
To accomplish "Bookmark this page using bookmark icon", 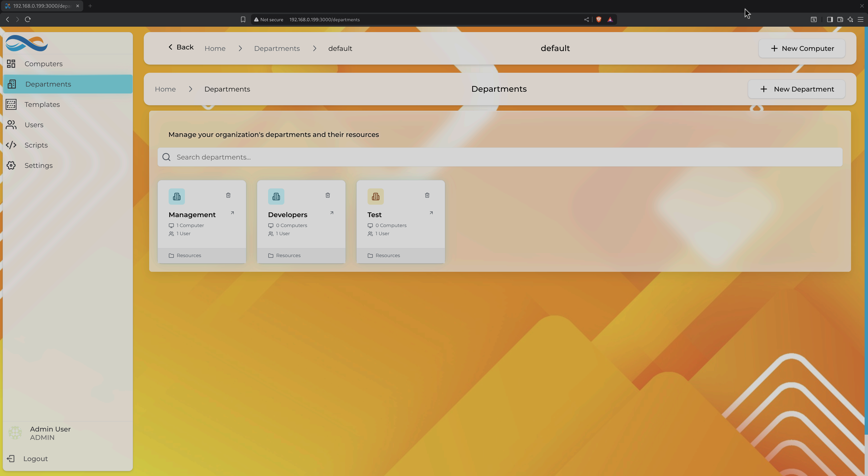I will pos(243,19).
